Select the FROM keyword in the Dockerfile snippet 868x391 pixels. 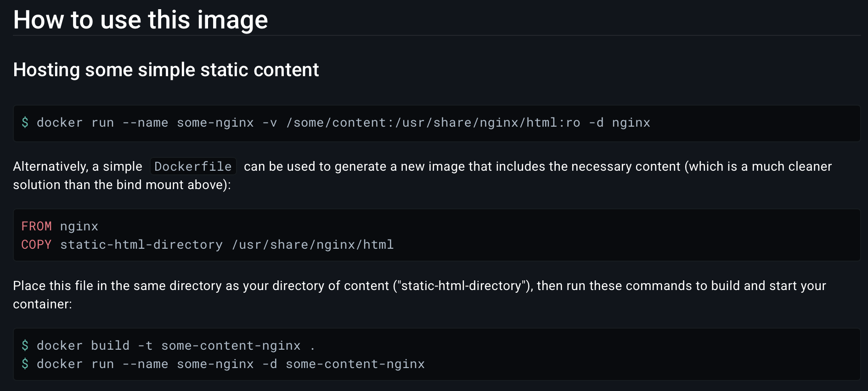pos(36,226)
